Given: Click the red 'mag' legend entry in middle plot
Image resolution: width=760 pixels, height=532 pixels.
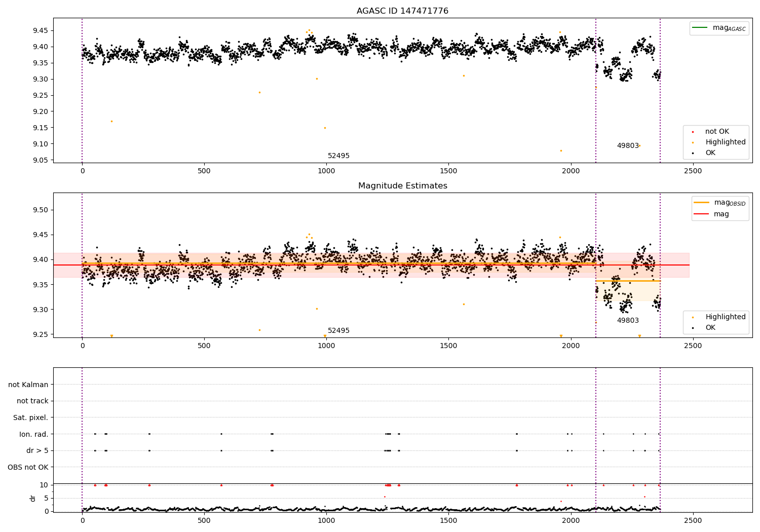Looking at the screenshot, I should pyautogui.click(x=721, y=214).
